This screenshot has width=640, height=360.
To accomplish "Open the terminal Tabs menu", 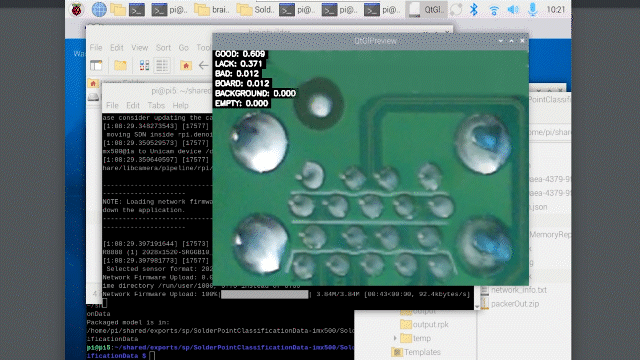I will (x=156, y=105).
